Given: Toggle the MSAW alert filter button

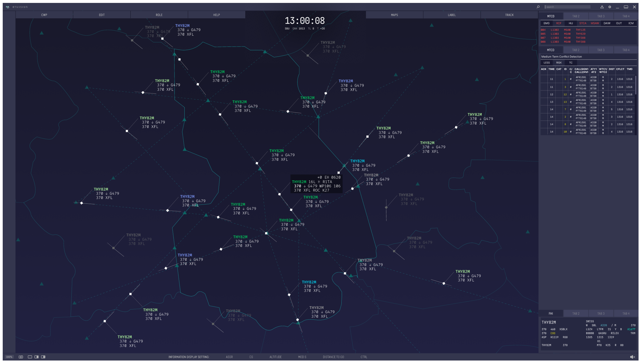Looking at the screenshot, I should click(595, 23).
